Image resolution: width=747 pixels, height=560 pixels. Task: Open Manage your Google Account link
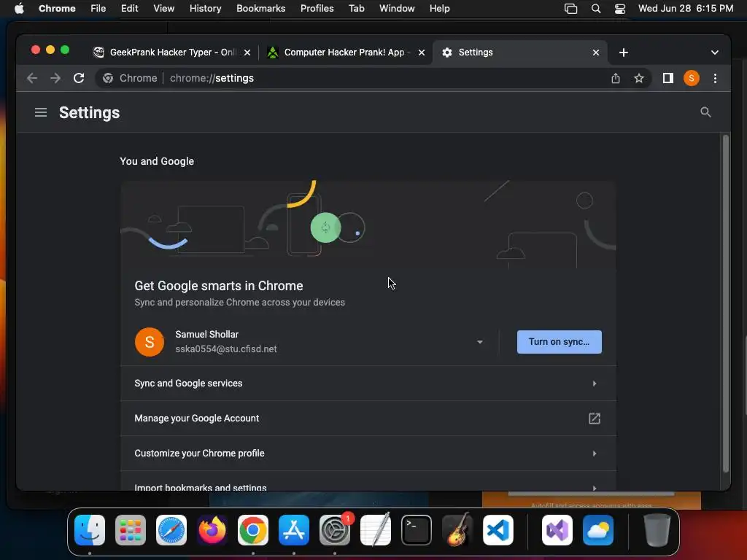coord(368,418)
